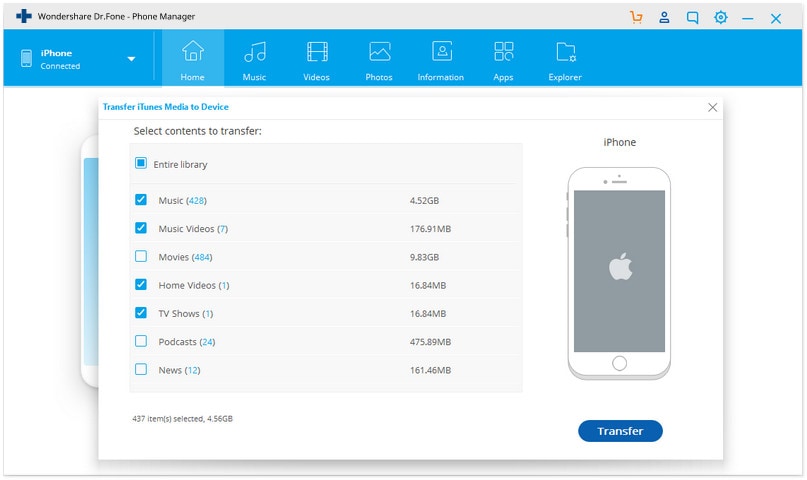807x480 pixels.
Task: Open the user account icon
Action: (664, 17)
